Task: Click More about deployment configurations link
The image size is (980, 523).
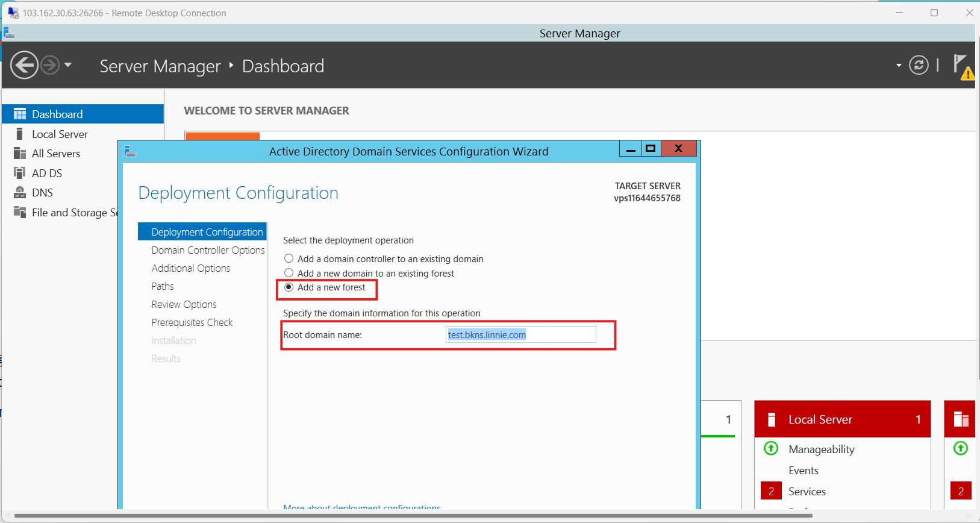Action: coord(361,507)
